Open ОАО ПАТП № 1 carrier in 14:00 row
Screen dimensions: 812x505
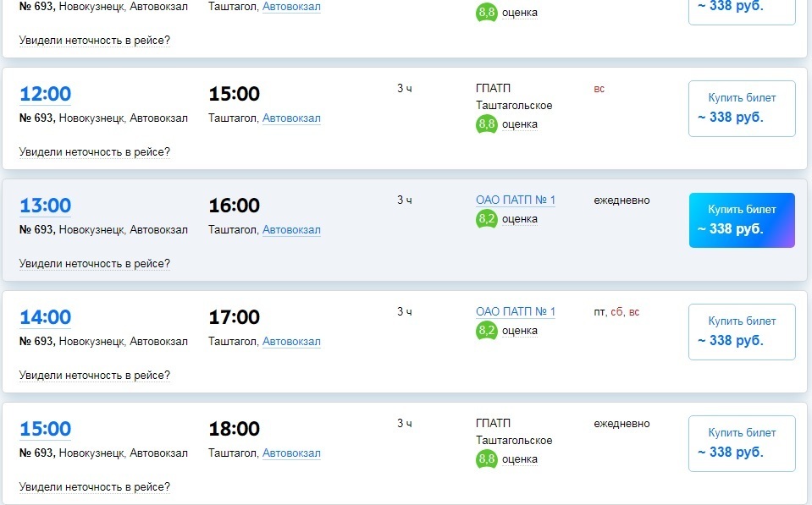(516, 312)
